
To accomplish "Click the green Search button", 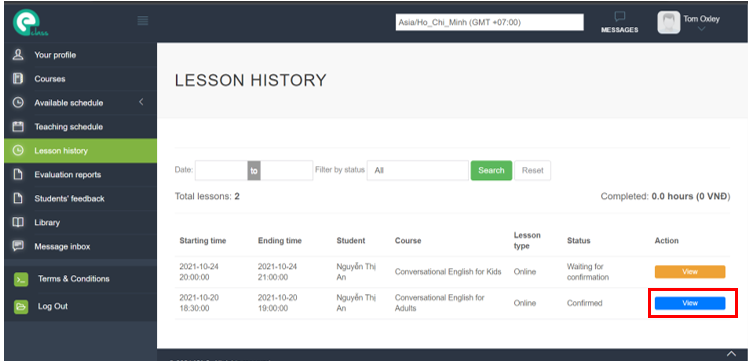I will click(491, 170).
